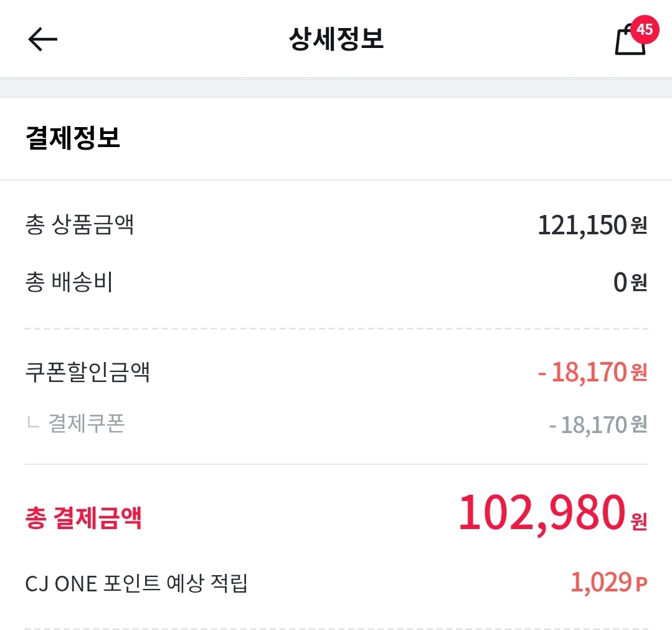Screen dimensions: 672x630
Task: Tap the 총 상품금액 label
Action: point(80,224)
